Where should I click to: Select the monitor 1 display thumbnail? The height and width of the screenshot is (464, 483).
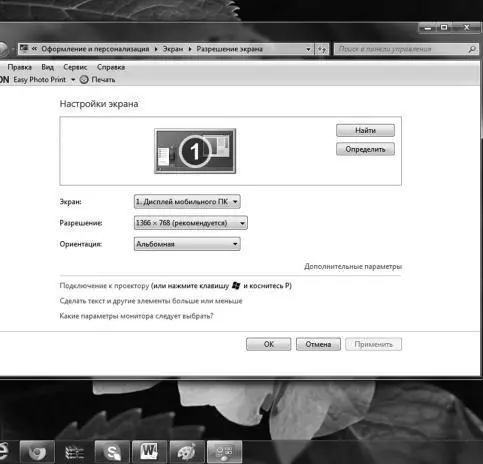coord(195,151)
